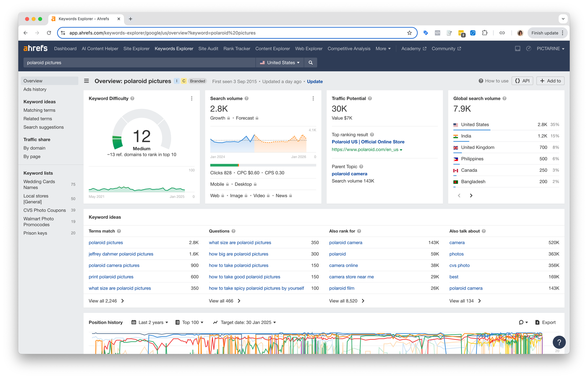The height and width of the screenshot is (378, 588).
Task: Open the polaroid camera parent topic link
Action: click(x=349, y=174)
